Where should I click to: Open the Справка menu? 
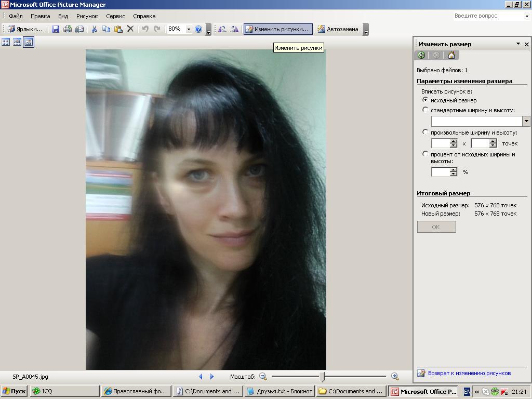click(x=144, y=16)
